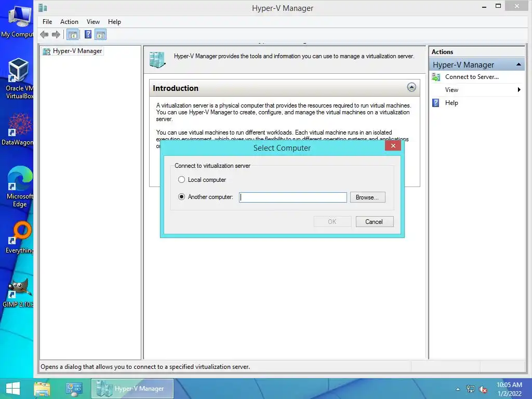Open the View menu in menu bar
Image resolution: width=532 pixels, height=399 pixels.
93,22
